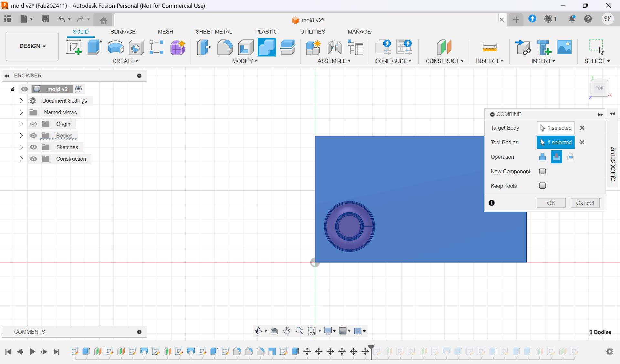Viewport: 620px width, 364px height.
Task: Expand the Sketches tree node
Action: coord(21,147)
